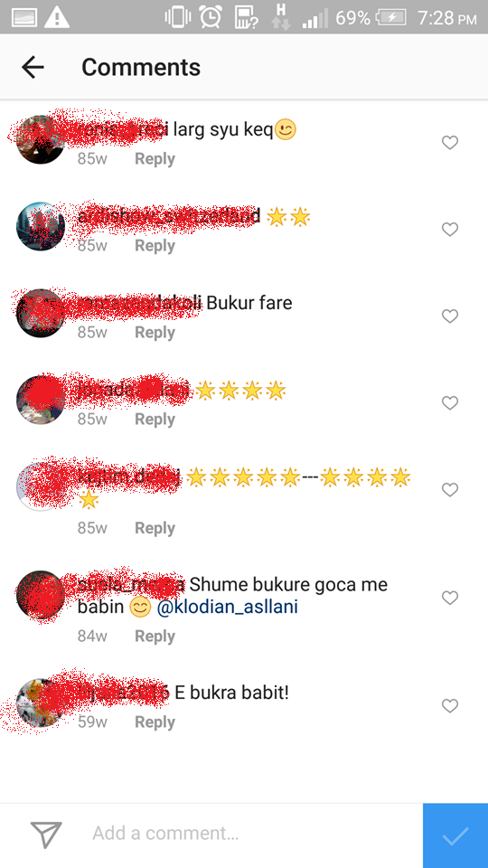Tap heart on the four-star comment
Screen dimensions: 488x868
pyautogui.click(x=450, y=403)
